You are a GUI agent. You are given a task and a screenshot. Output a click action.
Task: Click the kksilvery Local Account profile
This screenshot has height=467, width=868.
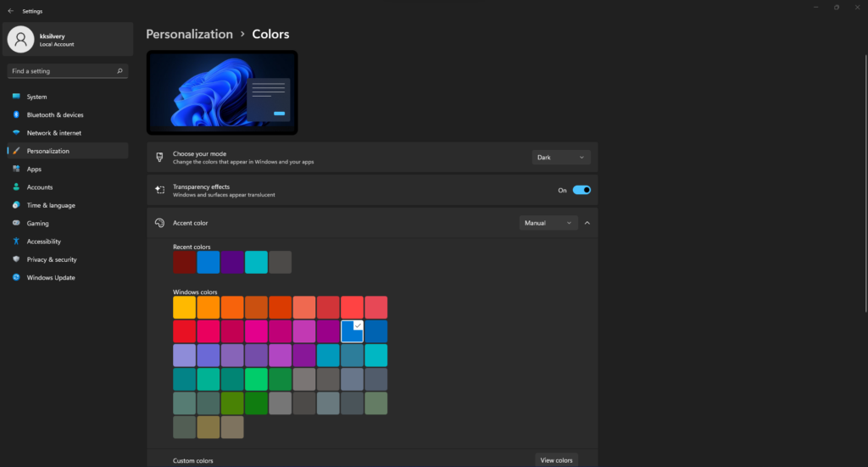click(68, 39)
